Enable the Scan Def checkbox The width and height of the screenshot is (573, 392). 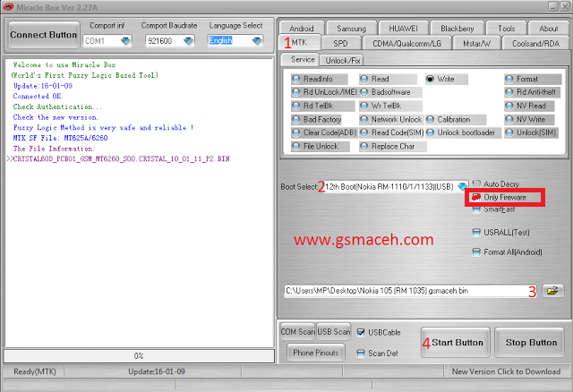point(361,354)
